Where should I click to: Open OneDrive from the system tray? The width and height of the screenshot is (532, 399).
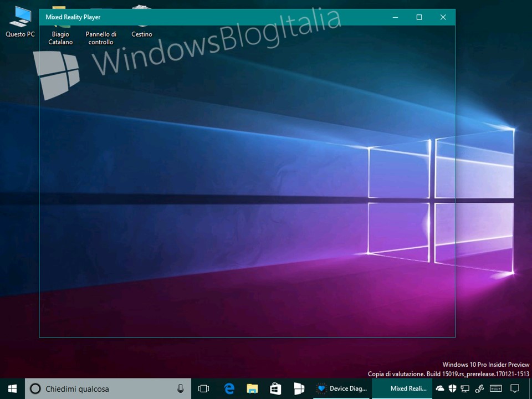(439, 388)
